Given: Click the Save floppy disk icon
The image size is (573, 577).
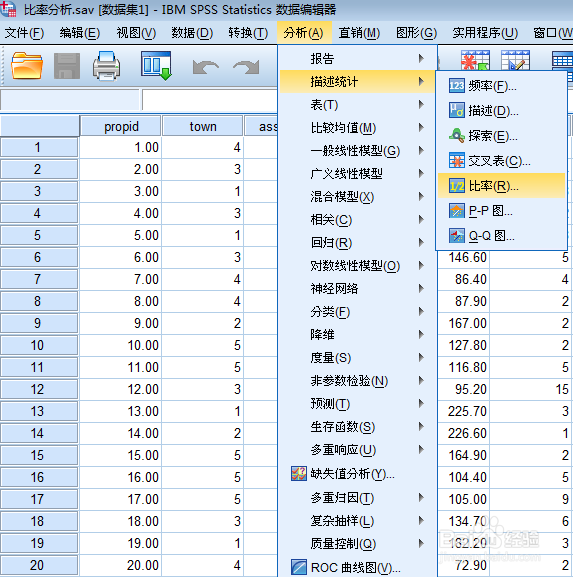Looking at the screenshot, I should 67,66.
